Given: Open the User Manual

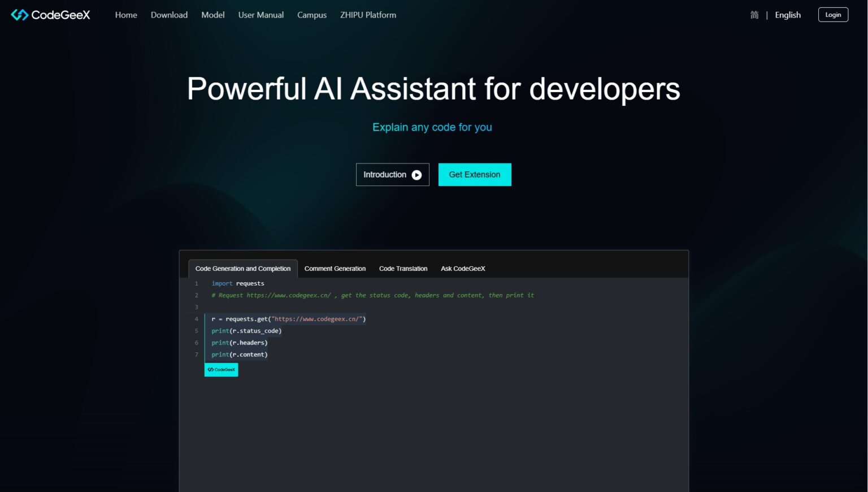Looking at the screenshot, I should [x=261, y=15].
